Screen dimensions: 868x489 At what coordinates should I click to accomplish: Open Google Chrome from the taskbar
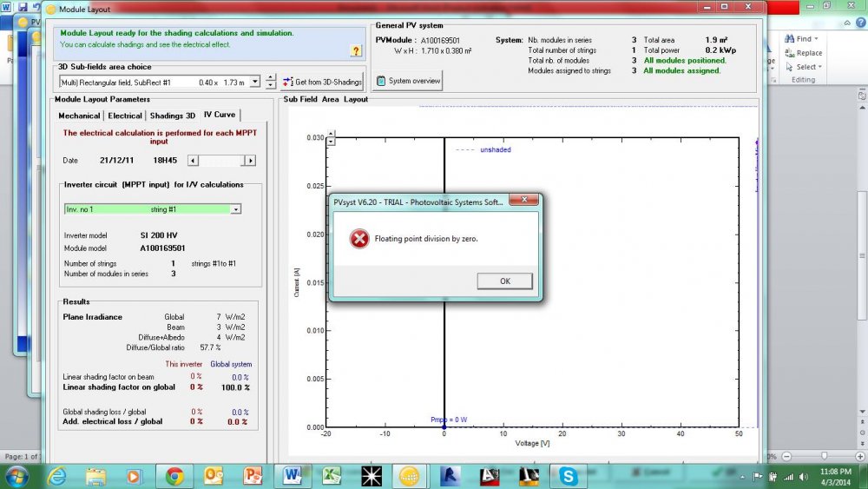[174, 475]
